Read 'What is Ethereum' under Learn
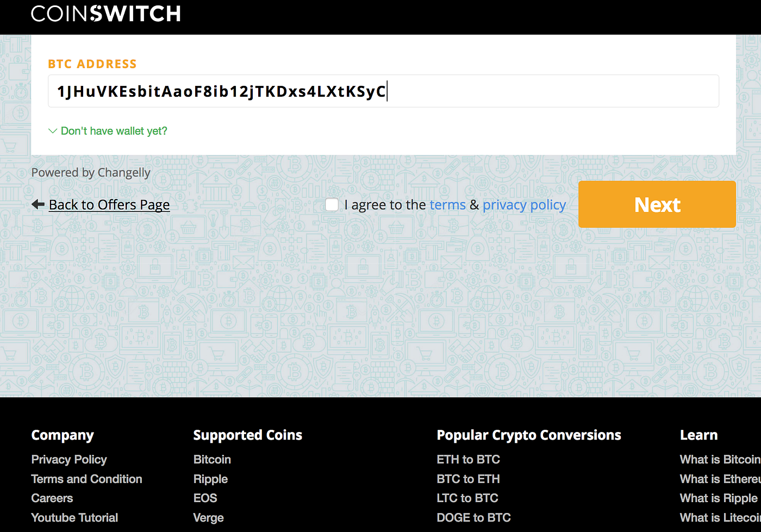 [x=720, y=479]
